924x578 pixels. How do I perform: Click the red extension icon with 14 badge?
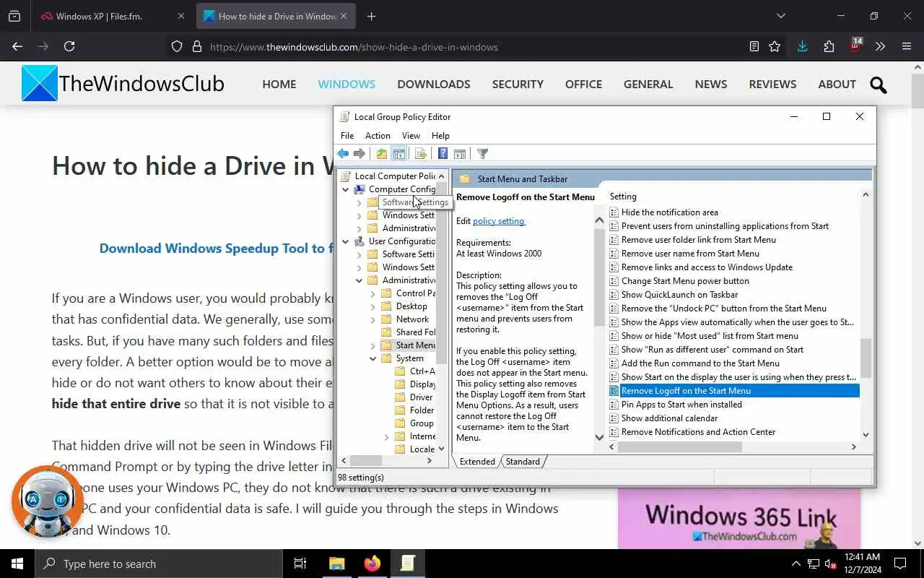pos(855,46)
